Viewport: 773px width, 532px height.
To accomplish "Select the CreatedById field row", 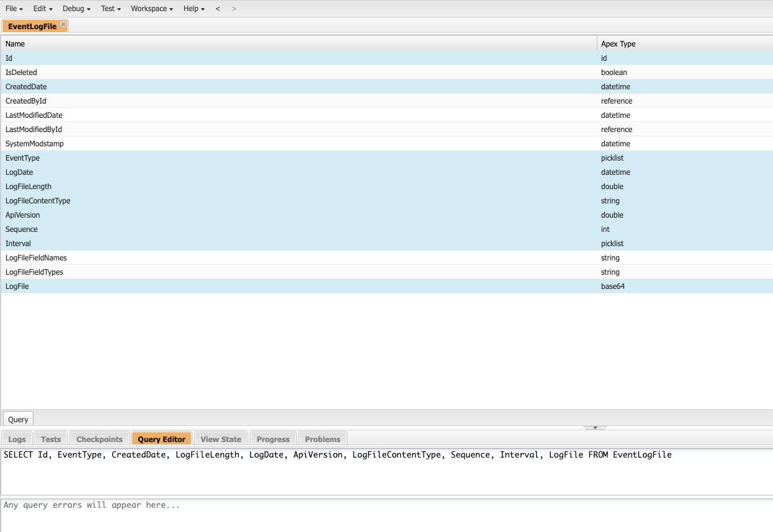I will click(x=386, y=101).
